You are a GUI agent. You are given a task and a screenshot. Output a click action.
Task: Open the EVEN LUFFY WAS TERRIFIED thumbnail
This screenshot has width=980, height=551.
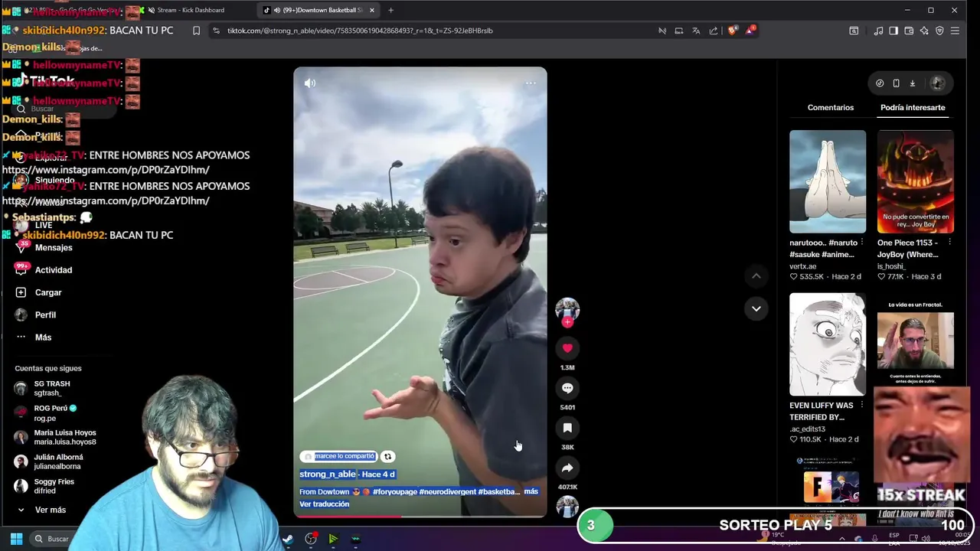[828, 344]
